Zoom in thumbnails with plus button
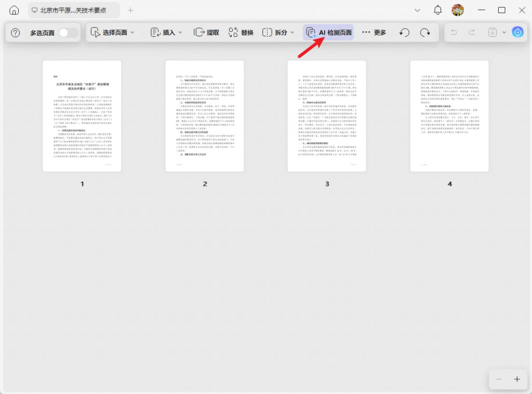 point(517,379)
